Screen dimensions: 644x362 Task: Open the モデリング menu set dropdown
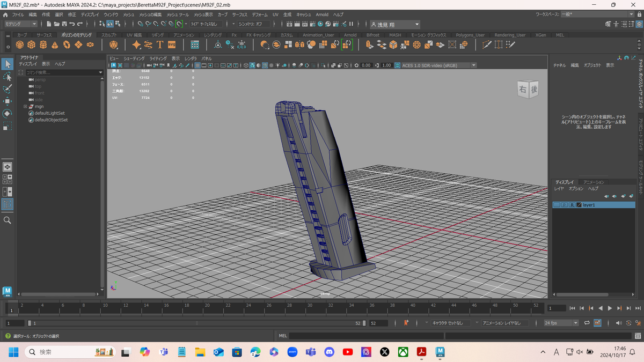pyautogui.click(x=21, y=24)
